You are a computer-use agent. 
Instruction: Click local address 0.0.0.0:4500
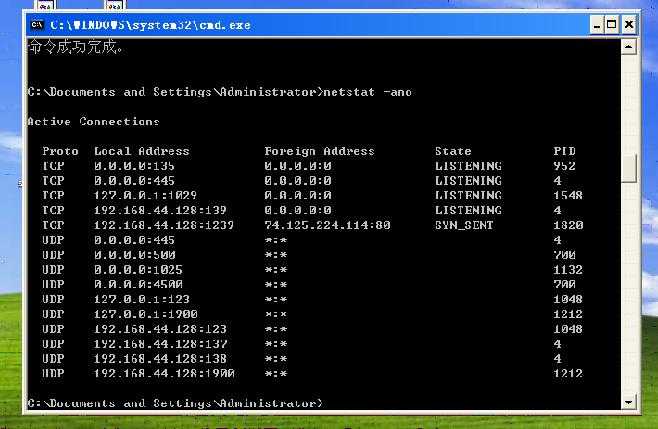coord(138,285)
